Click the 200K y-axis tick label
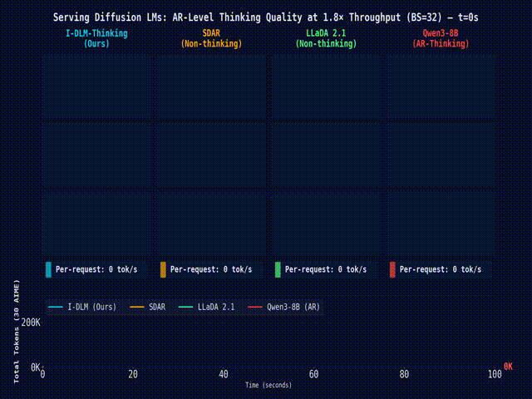The image size is (532, 399). 31,323
